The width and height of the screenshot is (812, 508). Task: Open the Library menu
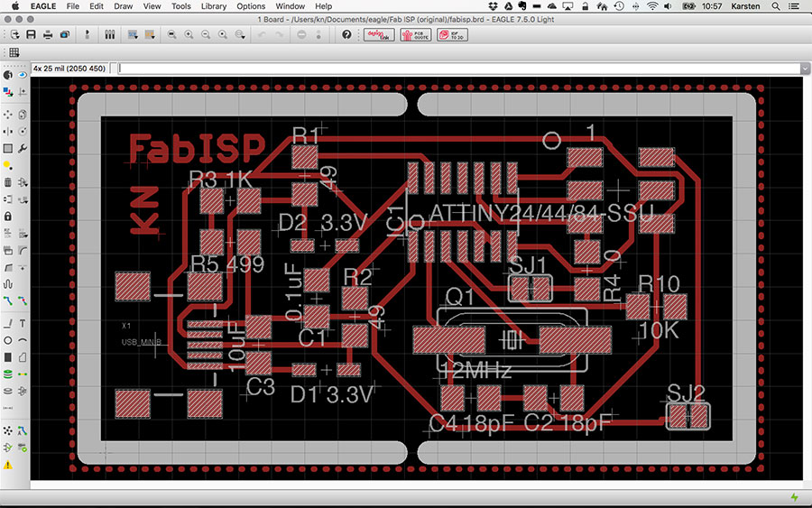click(213, 6)
